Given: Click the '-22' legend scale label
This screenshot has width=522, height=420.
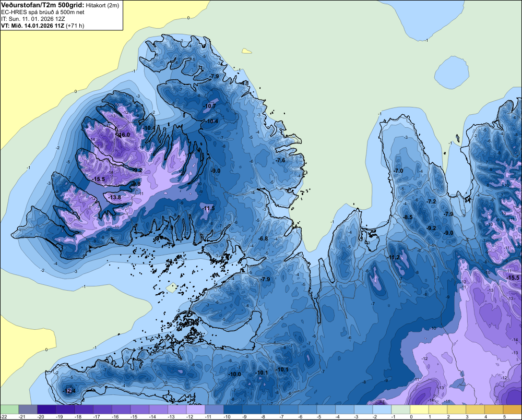Looking at the screenshot, I should click(x=4, y=417).
